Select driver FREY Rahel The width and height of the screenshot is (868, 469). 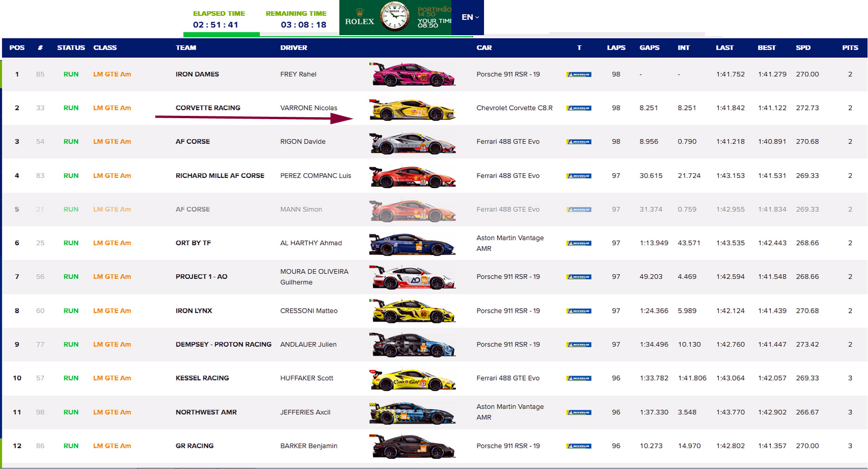pos(298,74)
